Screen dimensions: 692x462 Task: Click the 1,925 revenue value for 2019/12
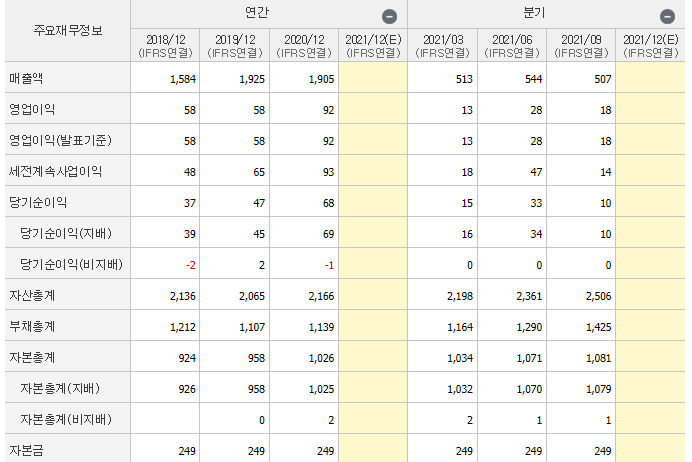point(252,79)
